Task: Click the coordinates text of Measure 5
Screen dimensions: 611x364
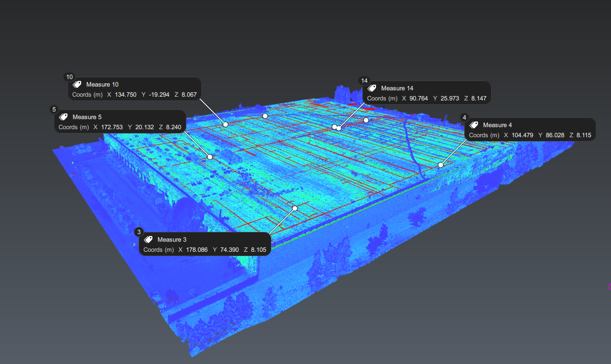Action: pyautogui.click(x=120, y=127)
